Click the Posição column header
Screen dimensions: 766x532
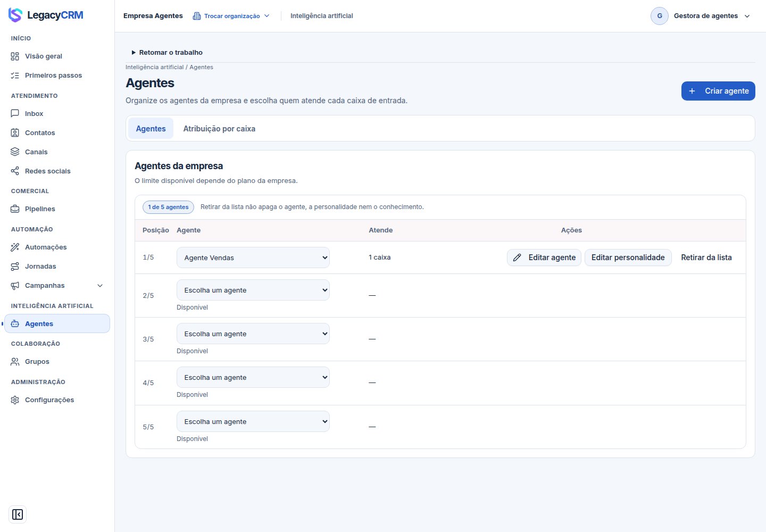(x=156, y=230)
